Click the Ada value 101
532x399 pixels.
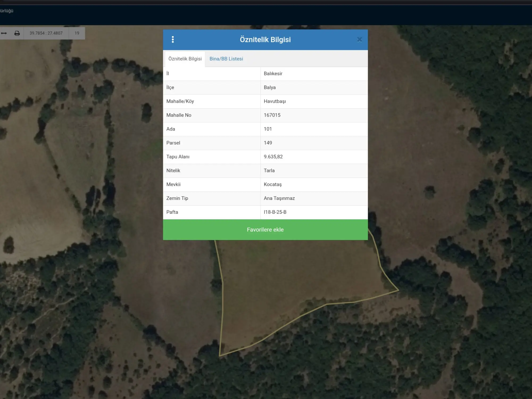tap(268, 129)
